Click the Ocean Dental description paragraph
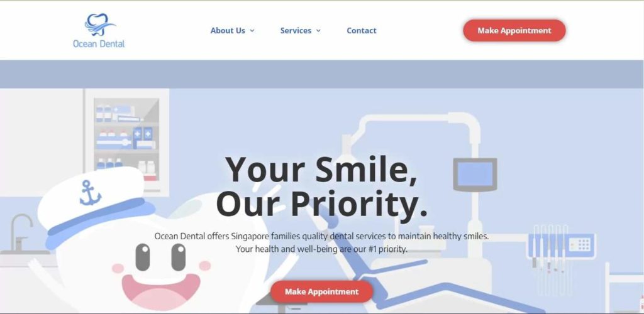 (321, 242)
